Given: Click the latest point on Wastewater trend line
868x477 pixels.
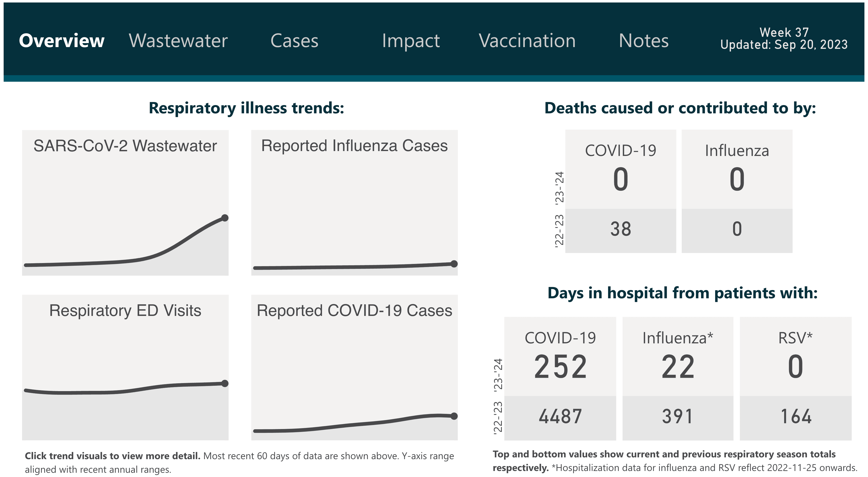Looking at the screenshot, I should point(225,218).
